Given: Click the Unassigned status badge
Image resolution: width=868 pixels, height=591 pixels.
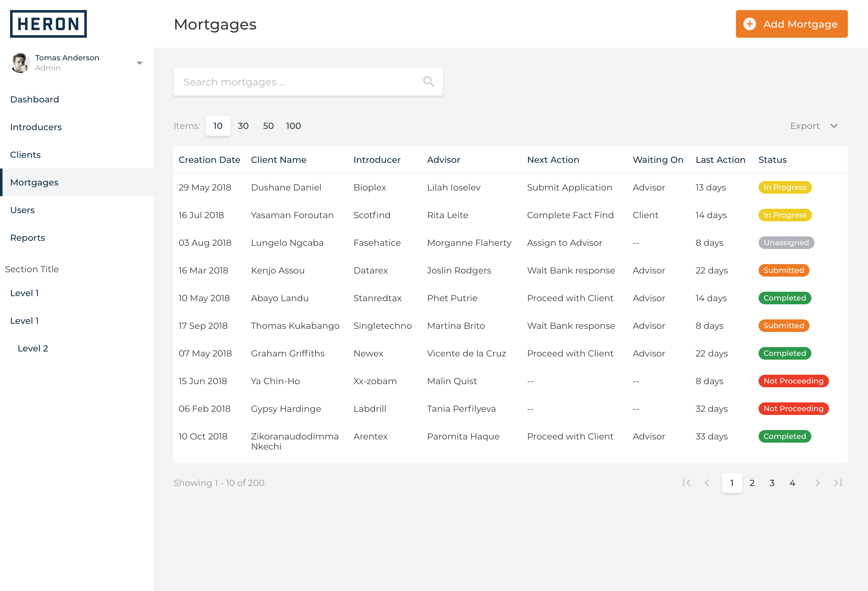Looking at the screenshot, I should point(786,243).
